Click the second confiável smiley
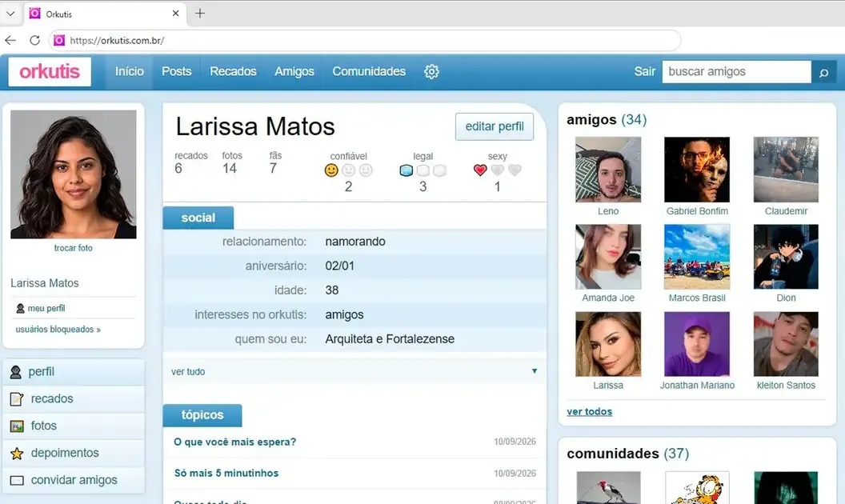 [349, 170]
